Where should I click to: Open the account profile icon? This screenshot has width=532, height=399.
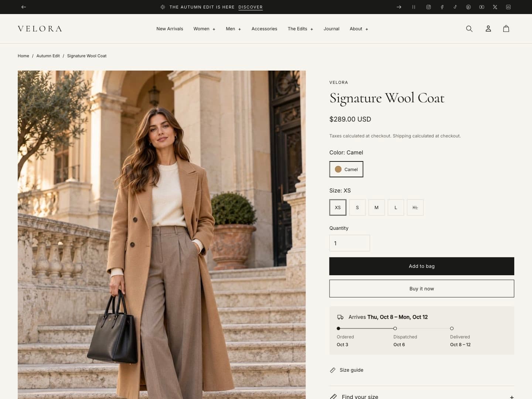(x=488, y=29)
